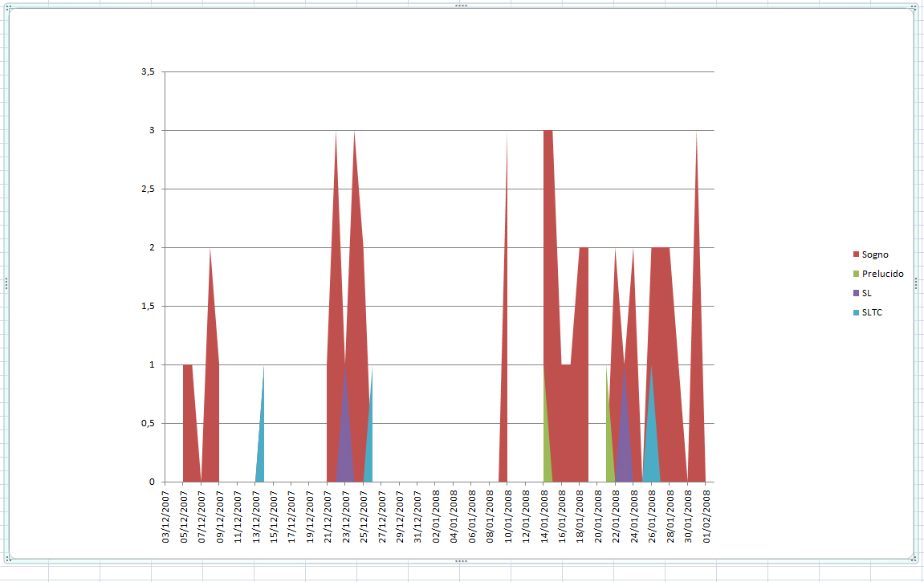Select the "Sogno" legend label text
924x582 pixels.
(x=875, y=254)
